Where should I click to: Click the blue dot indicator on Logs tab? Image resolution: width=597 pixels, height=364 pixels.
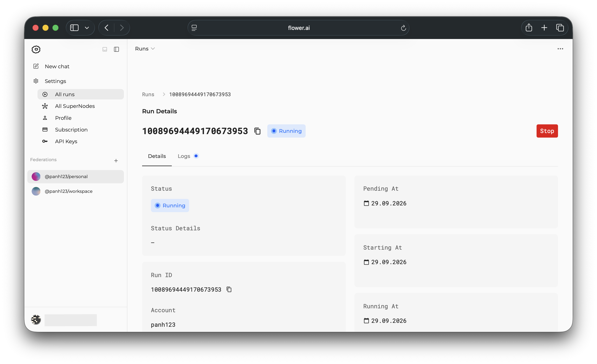click(x=196, y=156)
